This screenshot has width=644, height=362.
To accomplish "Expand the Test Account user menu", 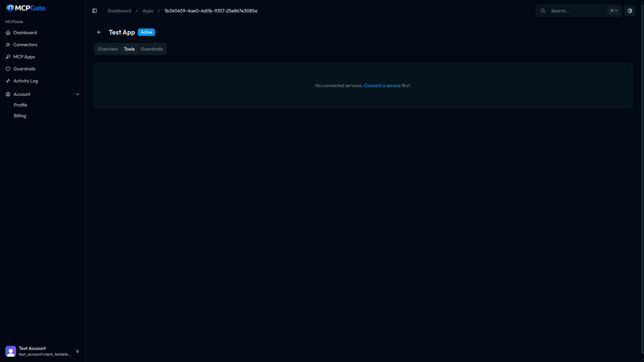I will 77,351.
